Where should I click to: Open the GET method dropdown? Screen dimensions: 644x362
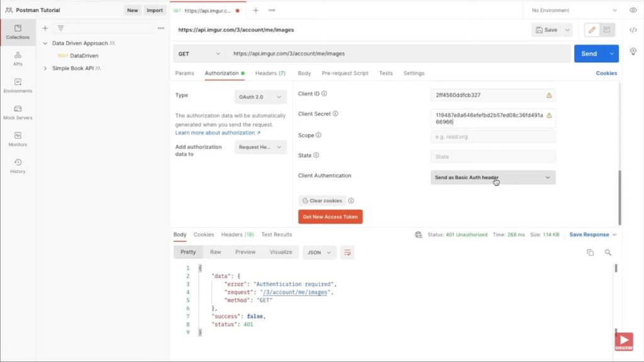(x=199, y=54)
